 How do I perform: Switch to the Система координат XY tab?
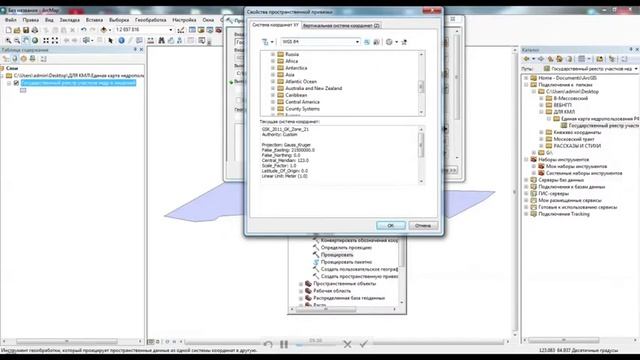pyautogui.click(x=275, y=25)
